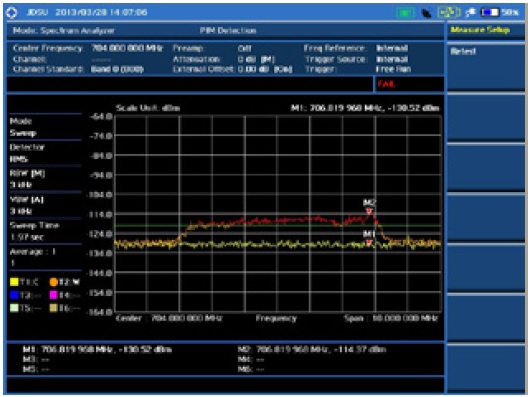528x397 pixels.
Task: Click the Trigger Source Internal value
Action: [392, 59]
